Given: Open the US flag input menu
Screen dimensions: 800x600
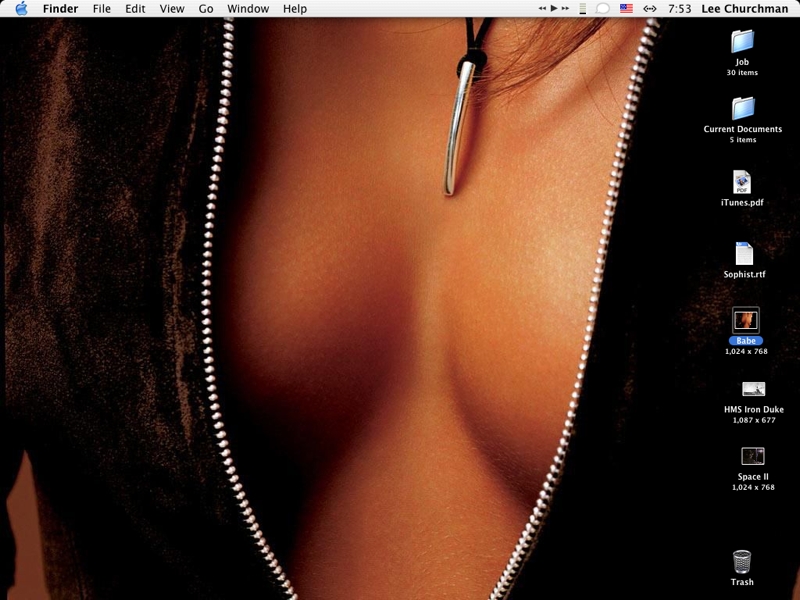Looking at the screenshot, I should pyautogui.click(x=627, y=8).
